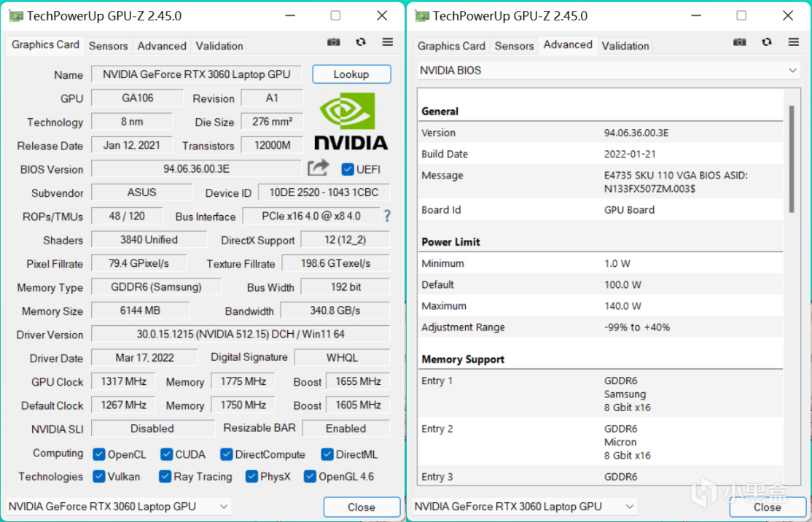Click the Adjustment Range row
The image size is (812, 522).
click(601, 327)
